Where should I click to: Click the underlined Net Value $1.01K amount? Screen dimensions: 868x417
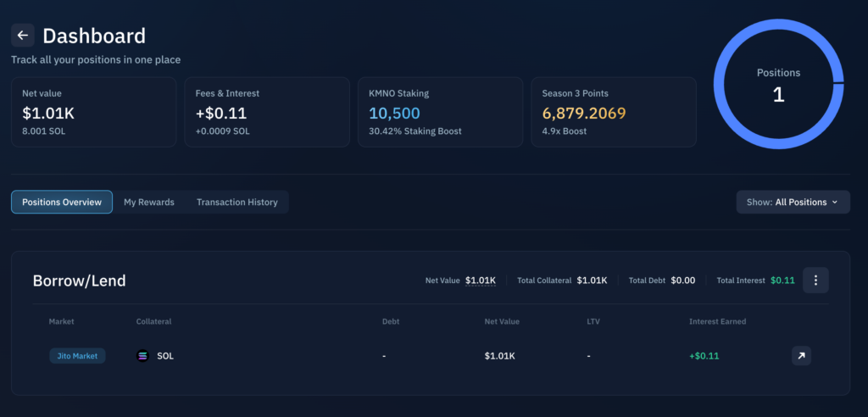pyautogui.click(x=481, y=281)
